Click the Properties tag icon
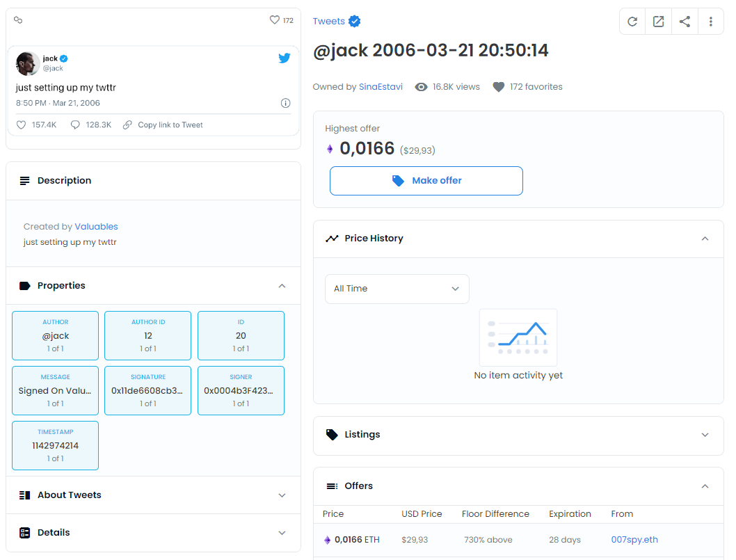Viewport: 736px width, 560px height. 25,286
